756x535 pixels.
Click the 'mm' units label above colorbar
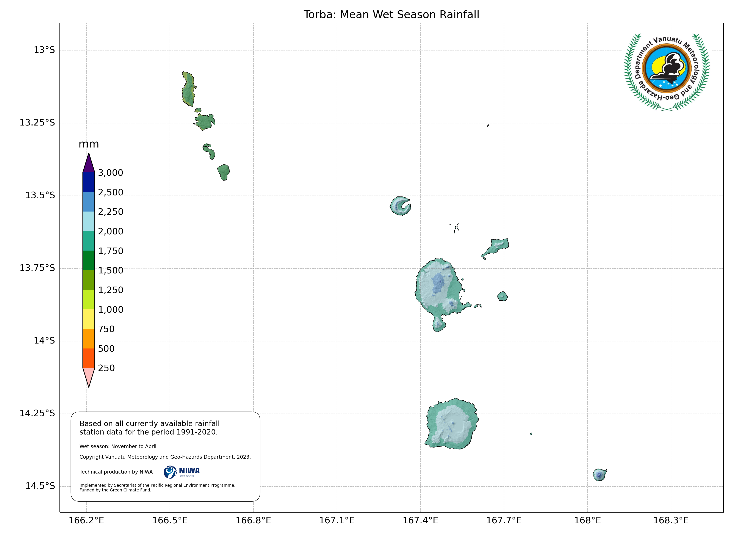(89, 144)
